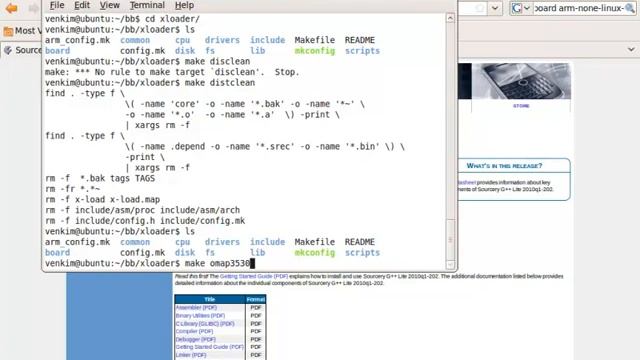Open the terminal File menu

click(57, 5)
